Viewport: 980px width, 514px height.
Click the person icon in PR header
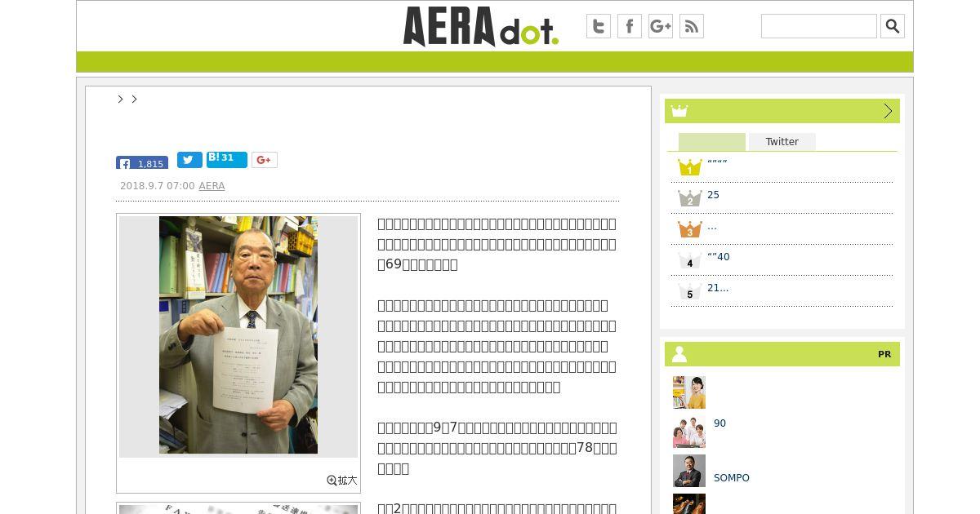[679, 354]
